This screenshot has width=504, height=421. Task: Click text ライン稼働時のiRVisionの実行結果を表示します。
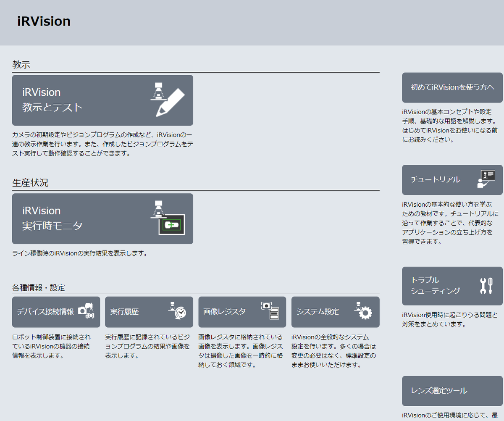[x=80, y=254]
